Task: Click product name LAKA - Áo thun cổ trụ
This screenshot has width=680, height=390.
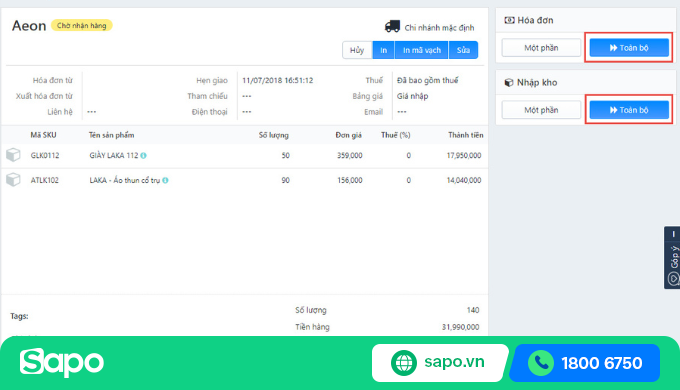Action: click(x=125, y=180)
